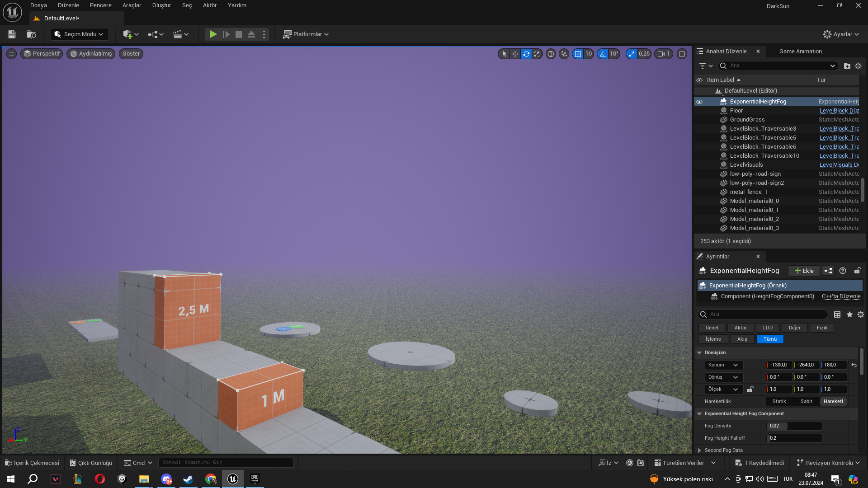This screenshot has width=868, height=488.
Task: Toggle grid snapping in viewport
Action: coord(578,54)
